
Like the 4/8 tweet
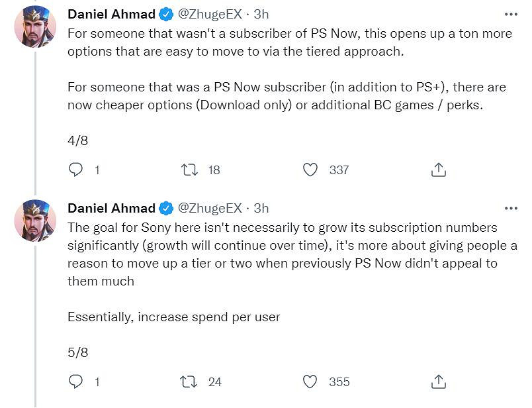pos(310,170)
